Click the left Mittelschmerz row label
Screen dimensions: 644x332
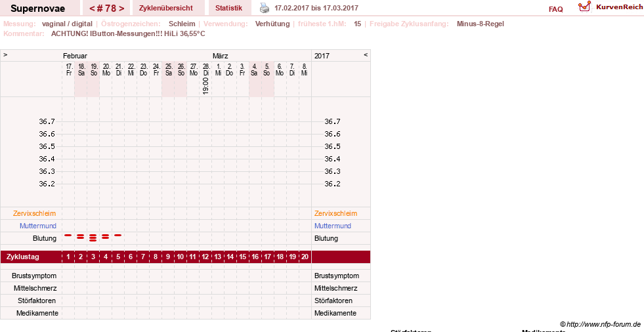(x=35, y=288)
